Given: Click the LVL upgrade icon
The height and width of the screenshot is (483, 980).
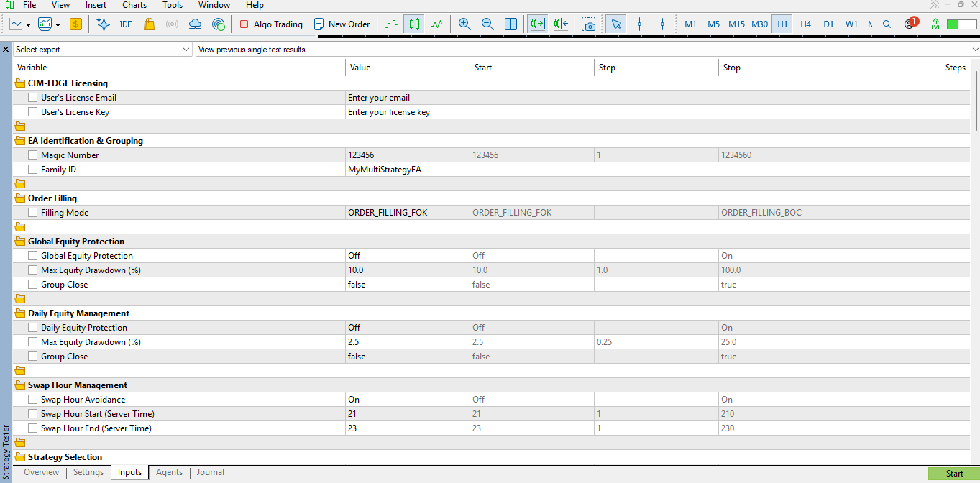Looking at the screenshot, I should pyautogui.click(x=935, y=24).
